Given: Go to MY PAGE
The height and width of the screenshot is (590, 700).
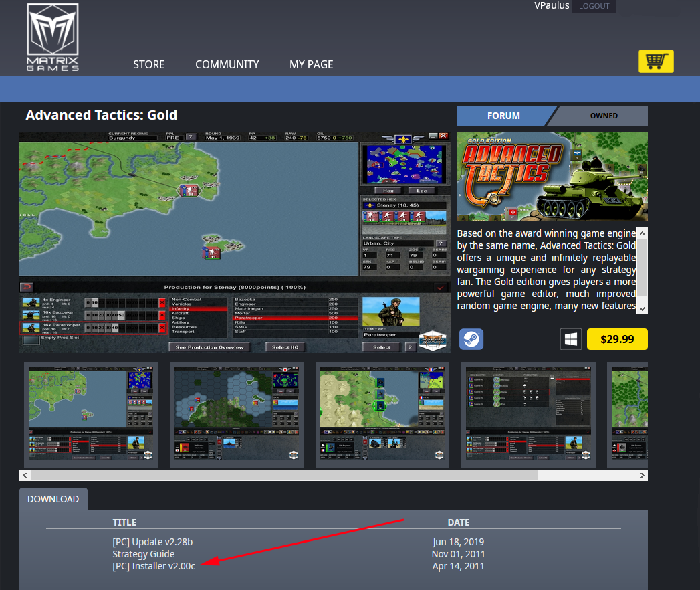Looking at the screenshot, I should [311, 64].
